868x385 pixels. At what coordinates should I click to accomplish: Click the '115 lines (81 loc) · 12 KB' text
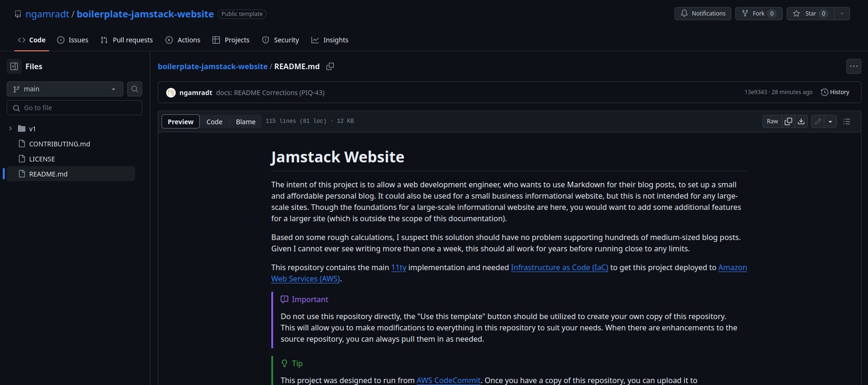point(309,121)
